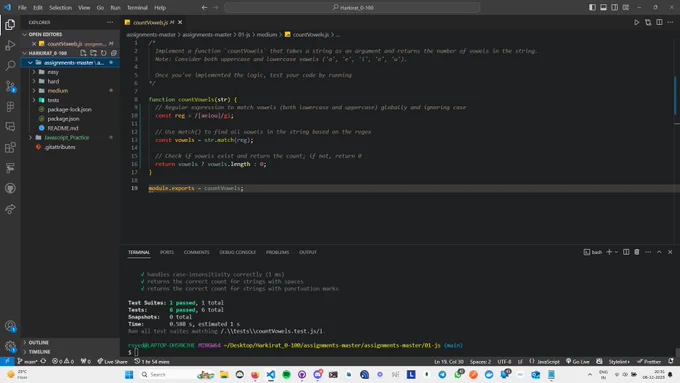The image size is (680, 383).
Task: Collapse the assignments-master folder
Action: (x=70, y=62)
